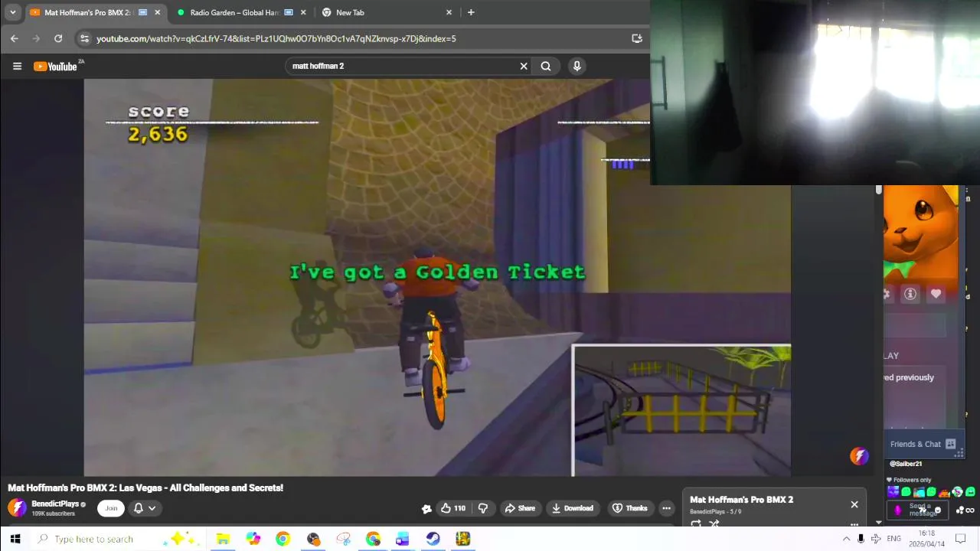This screenshot has width=980, height=551.
Task: Reload the YouTube page
Action: [x=58, y=38]
